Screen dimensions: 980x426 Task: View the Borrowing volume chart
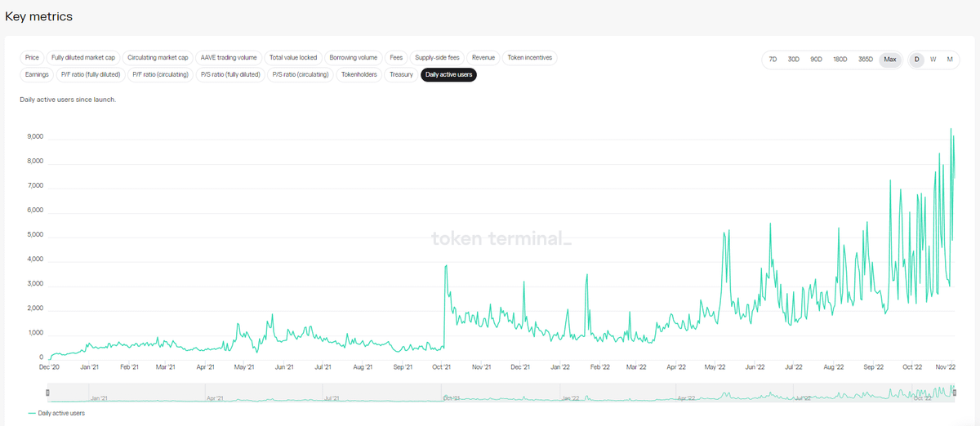coord(354,58)
